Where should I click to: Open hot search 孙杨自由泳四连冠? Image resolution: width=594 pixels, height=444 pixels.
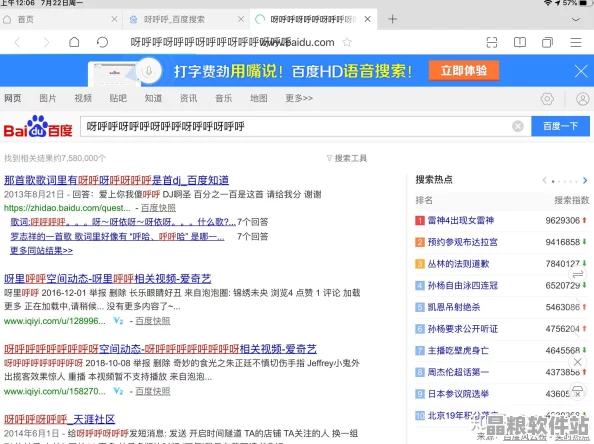pyautogui.click(x=463, y=285)
